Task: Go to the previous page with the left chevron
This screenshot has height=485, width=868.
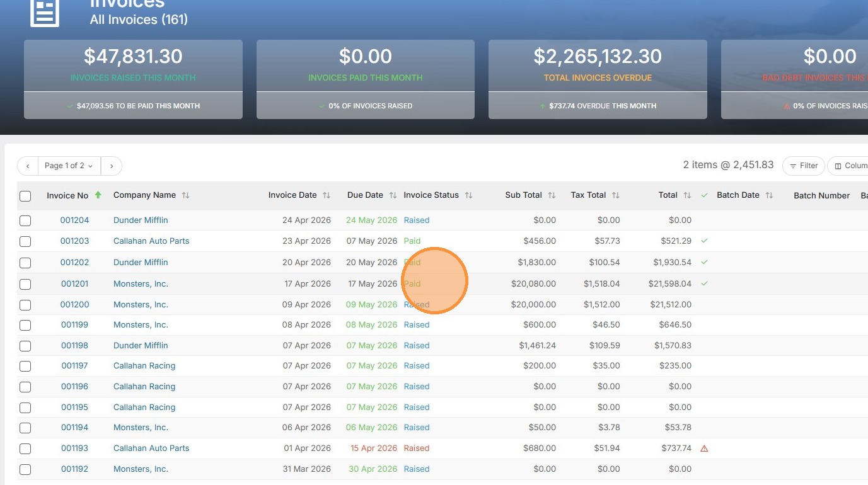Action: pyautogui.click(x=28, y=166)
